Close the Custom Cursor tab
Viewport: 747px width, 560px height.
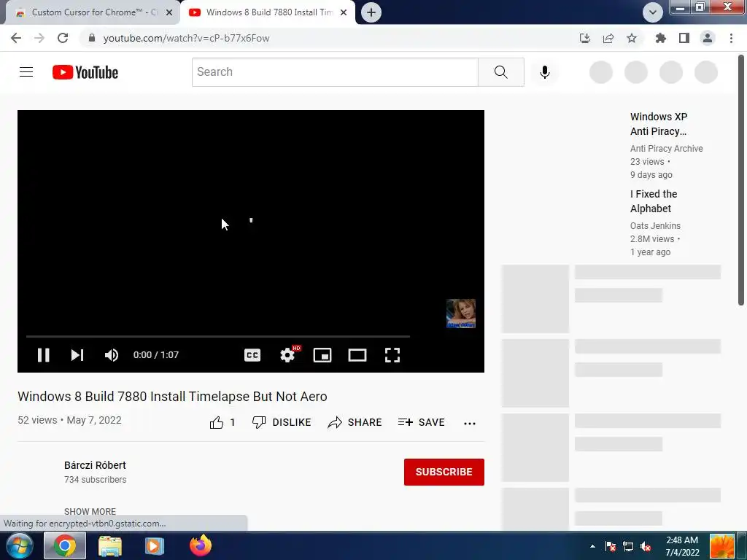[x=169, y=13]
